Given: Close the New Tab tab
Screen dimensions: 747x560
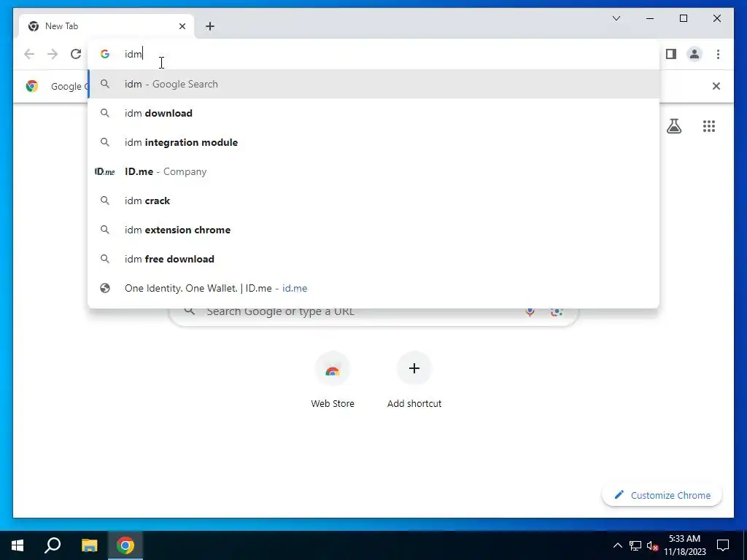Looking at the screenshot, I should (182, 26).
